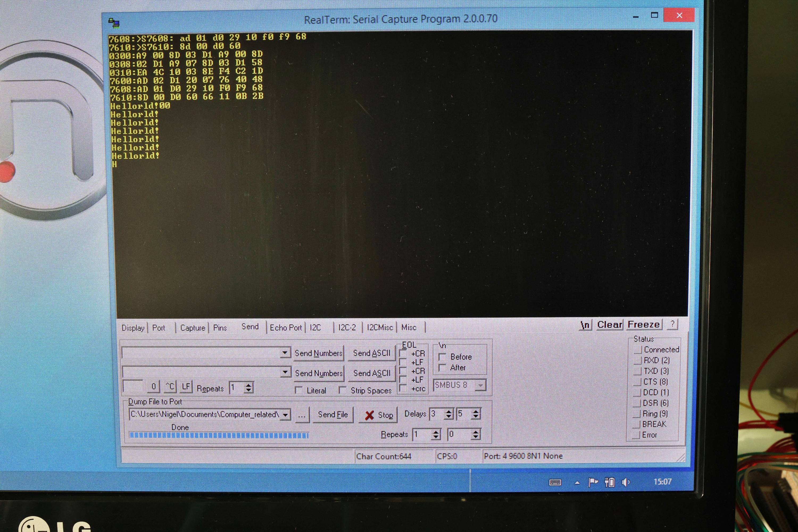The width and height of the screenshot is (798, 532).
Task: Switch to the Display tab
Action: pos(133,328)
